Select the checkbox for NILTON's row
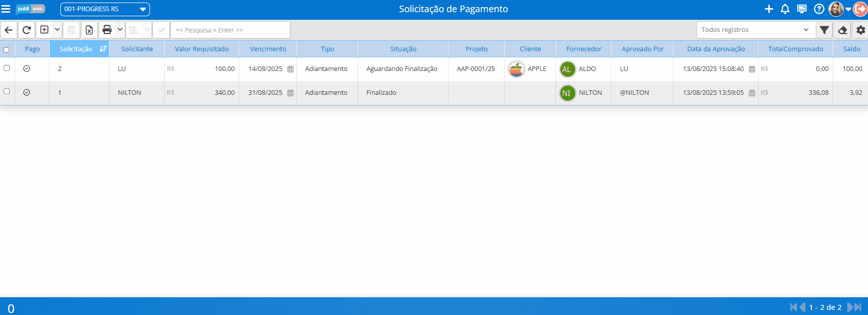The width and height of the screenshot is (868, 315). tap(7, 91)
